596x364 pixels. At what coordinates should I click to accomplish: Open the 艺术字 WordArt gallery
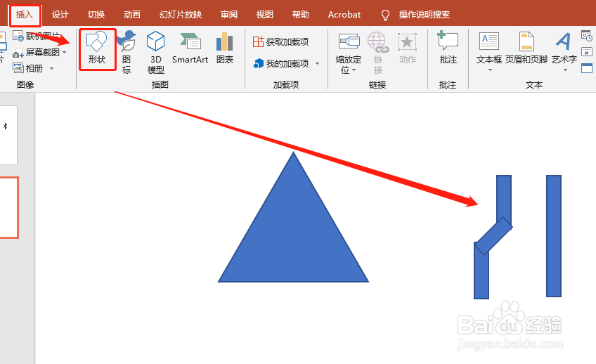564,48
